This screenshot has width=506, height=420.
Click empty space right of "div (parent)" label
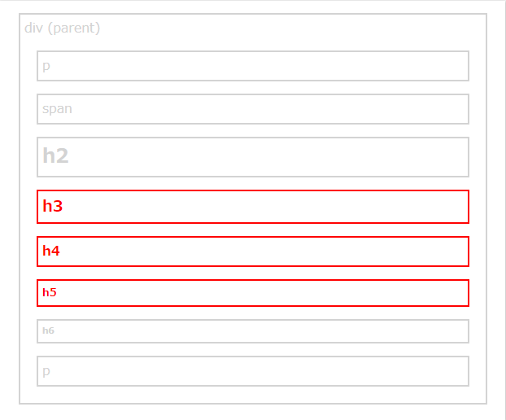[285, 28]
